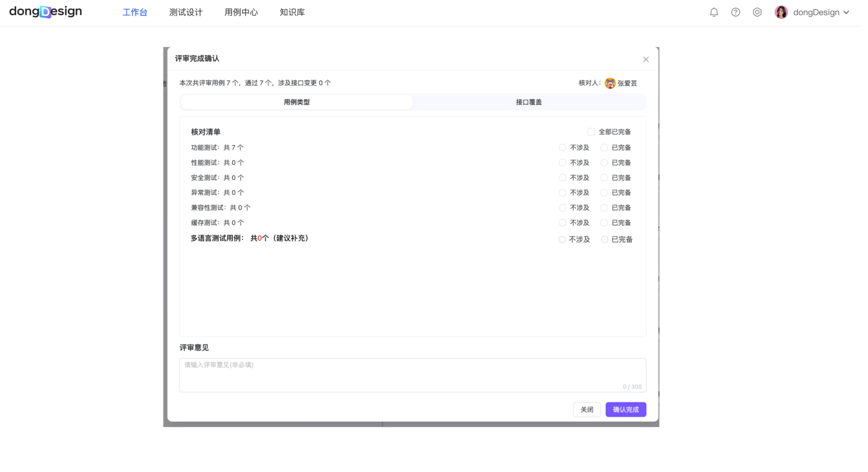Switch to the 接口覆盖 tab
The height and width of the screenshot is (472, 868).
point(528,102)
